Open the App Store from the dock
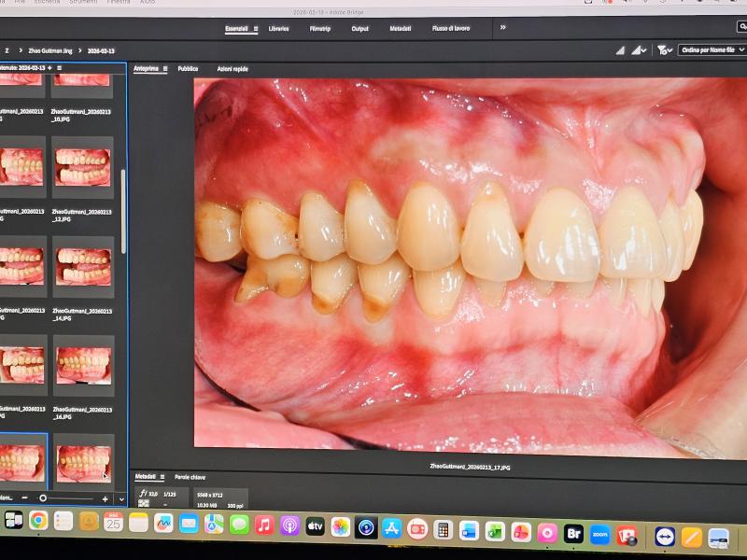 click(391, 528)
